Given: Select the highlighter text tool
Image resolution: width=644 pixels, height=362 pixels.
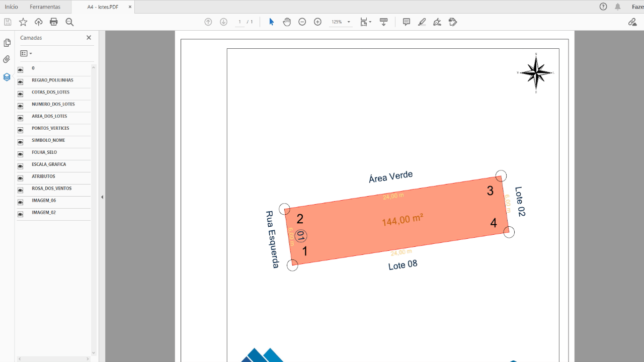Looking at the screenshot, I should [422, 22].
